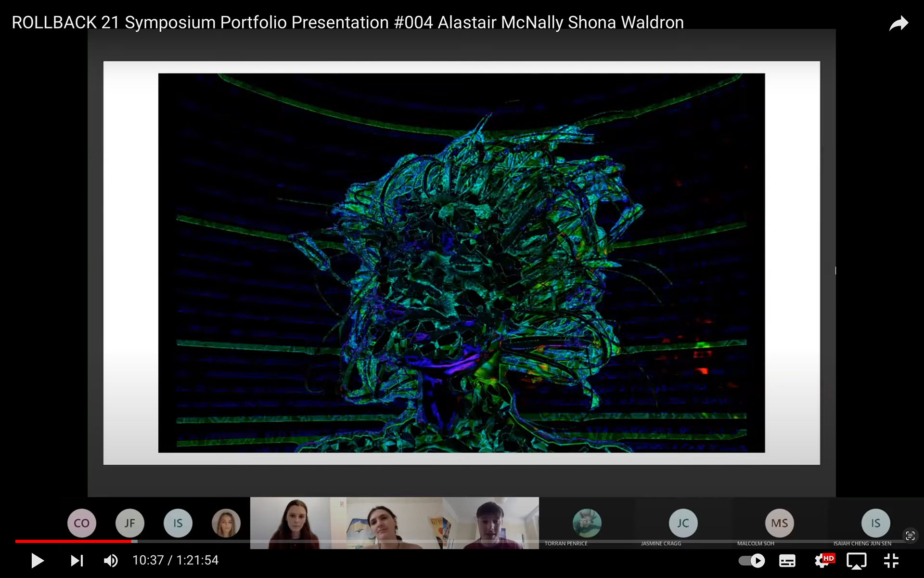Click the neon tree artwork slide
This screenshot has width=924, height=578.
[x=462, y=263]
